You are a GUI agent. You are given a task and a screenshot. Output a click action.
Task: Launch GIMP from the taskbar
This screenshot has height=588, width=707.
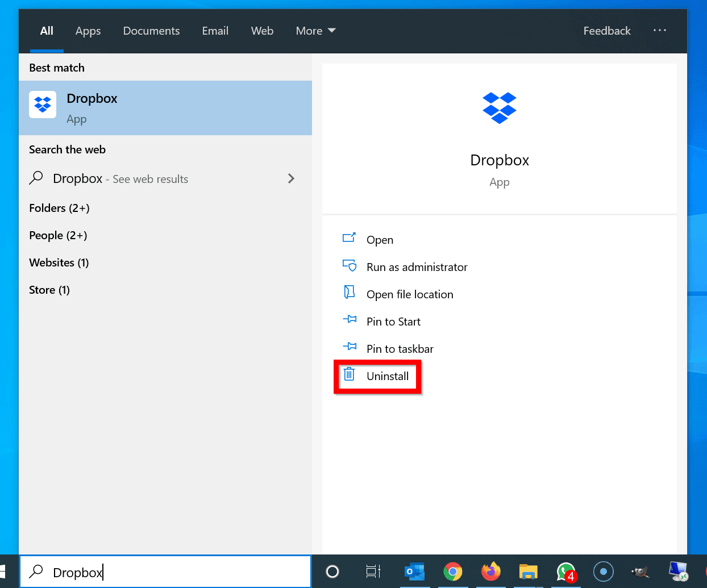point(641,572)
